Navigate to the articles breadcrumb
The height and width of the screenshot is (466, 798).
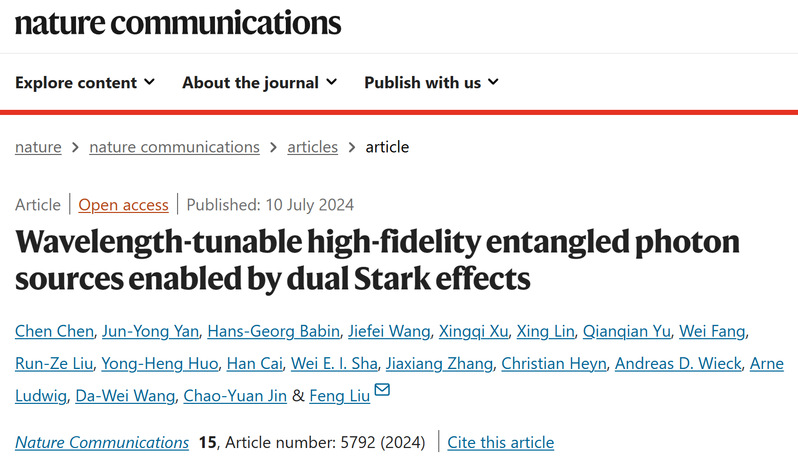click(312, 147)
